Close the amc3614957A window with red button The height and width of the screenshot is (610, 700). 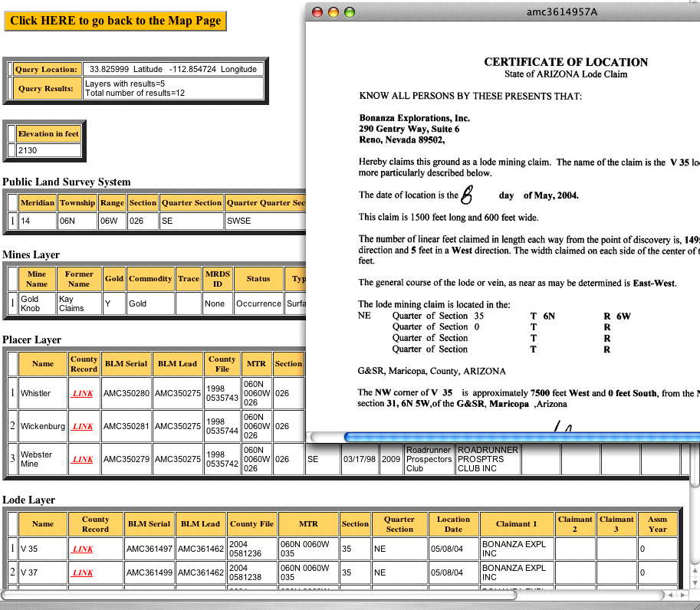[x=317, y=12]
